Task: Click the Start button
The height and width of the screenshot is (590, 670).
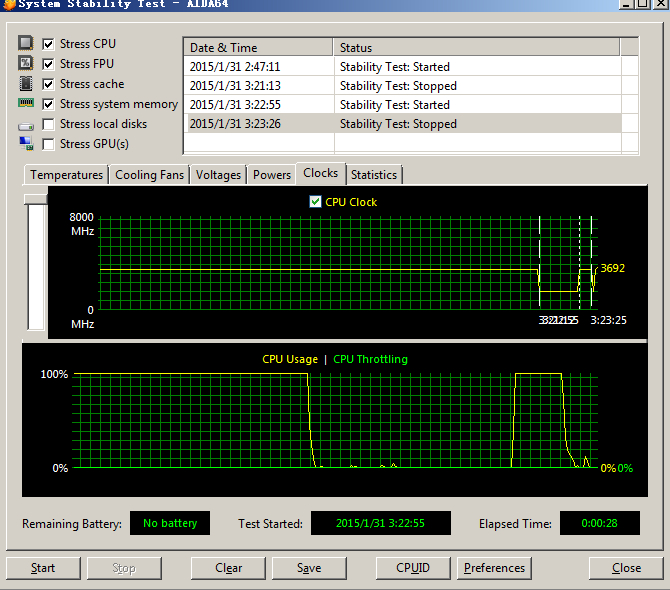Action: [43, 568]
